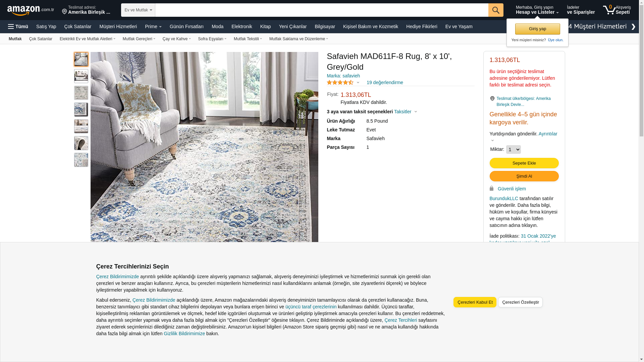Advance the banner with the right arrow

click(x=633, y=27)
